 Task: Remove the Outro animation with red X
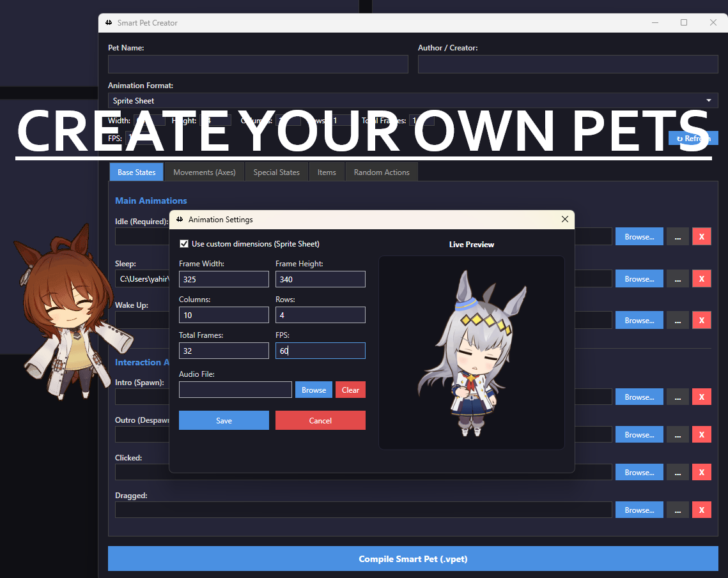(x=702, y=435)
